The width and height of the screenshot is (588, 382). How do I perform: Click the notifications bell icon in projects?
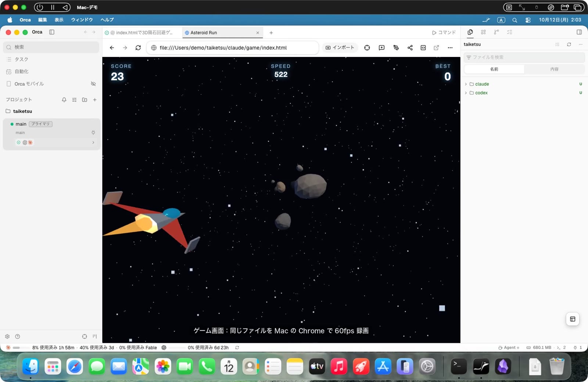click(x=64, y=100)
